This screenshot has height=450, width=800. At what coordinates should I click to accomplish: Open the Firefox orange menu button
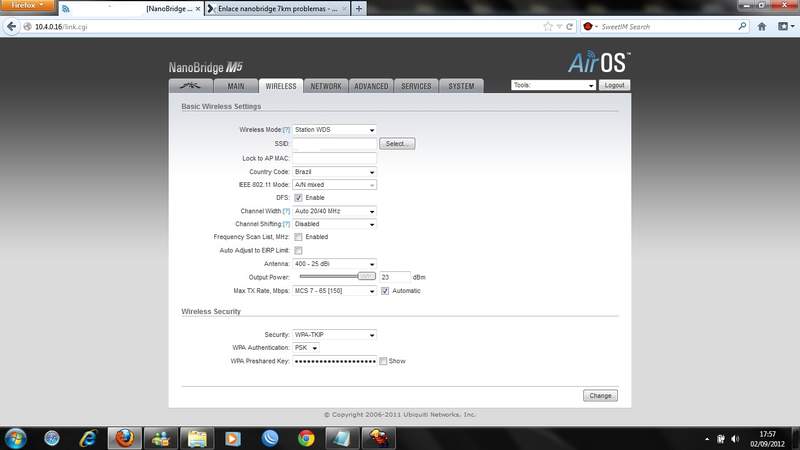[27, 5]
